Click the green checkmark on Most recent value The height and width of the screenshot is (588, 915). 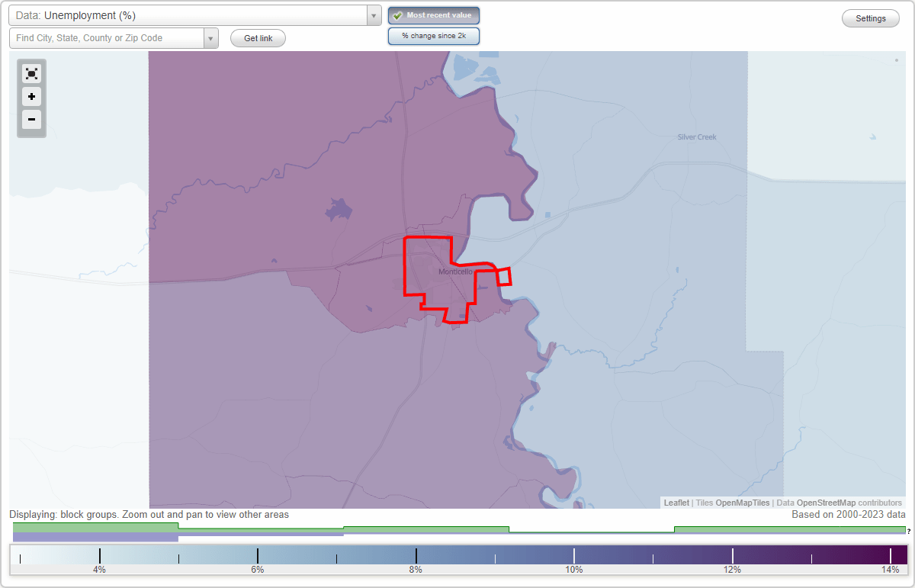coord(397,14)
